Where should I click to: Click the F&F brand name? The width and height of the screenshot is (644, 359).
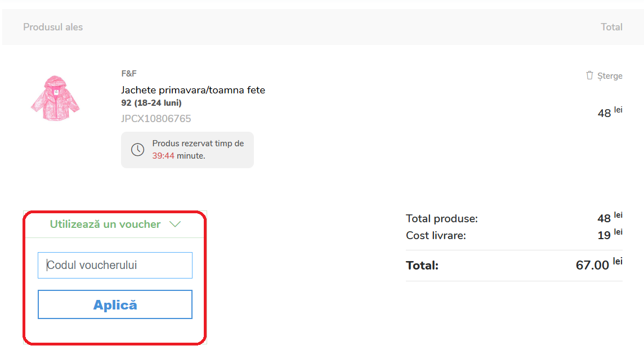129,74
